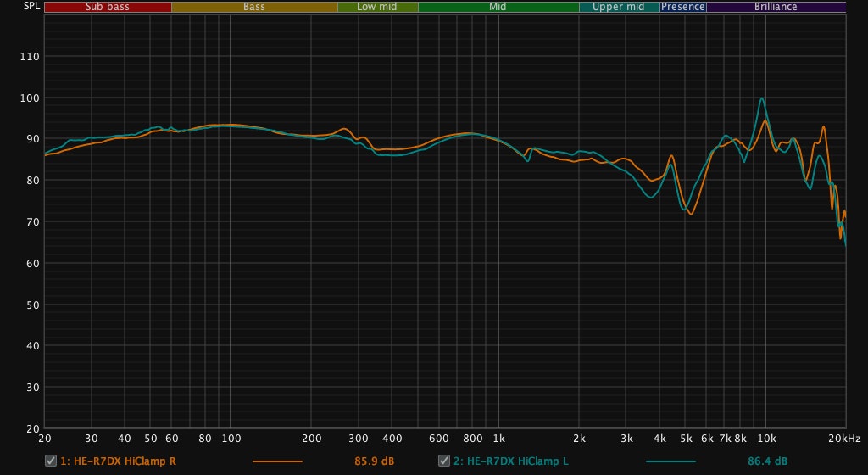Screen dimensions: 868x475
Task: Uncheck the HE-R7DX HiClamp L trace checkbox
Action: (x=443, y=461)
